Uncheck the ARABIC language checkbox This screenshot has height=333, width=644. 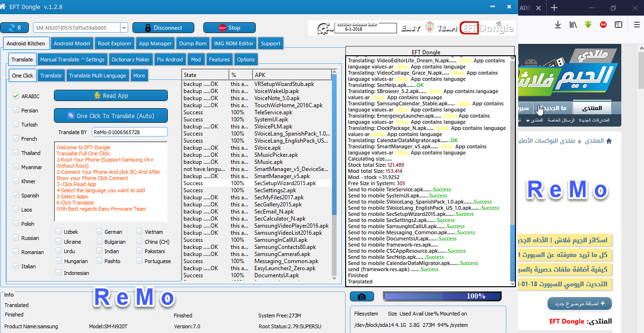pyautogui.click(x=16, y=96)
